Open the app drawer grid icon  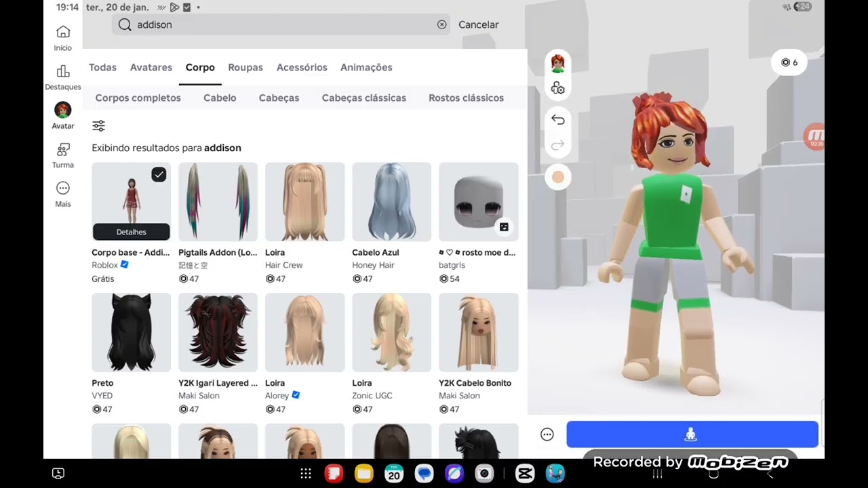click(x=306, y=474)
